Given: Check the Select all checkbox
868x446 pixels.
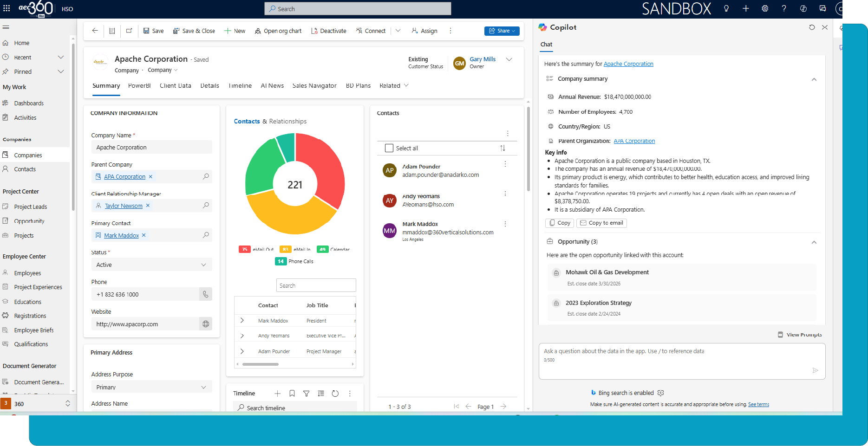Looking at the screenshot, I should click(x=389, y=148).
